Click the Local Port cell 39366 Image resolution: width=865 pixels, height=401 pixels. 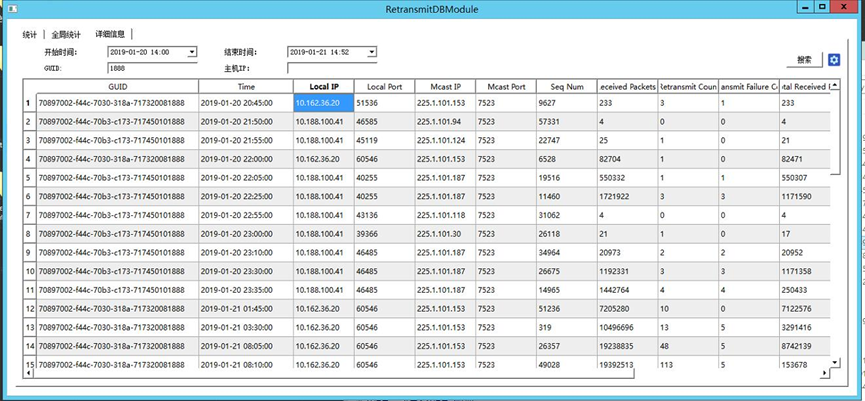point(385,234)
